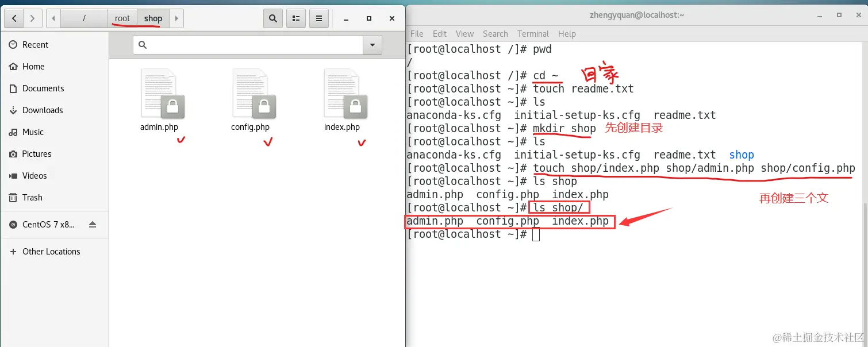Go back in file manager
This screenshot has width=868, height=347.
(x=14, y=18)
